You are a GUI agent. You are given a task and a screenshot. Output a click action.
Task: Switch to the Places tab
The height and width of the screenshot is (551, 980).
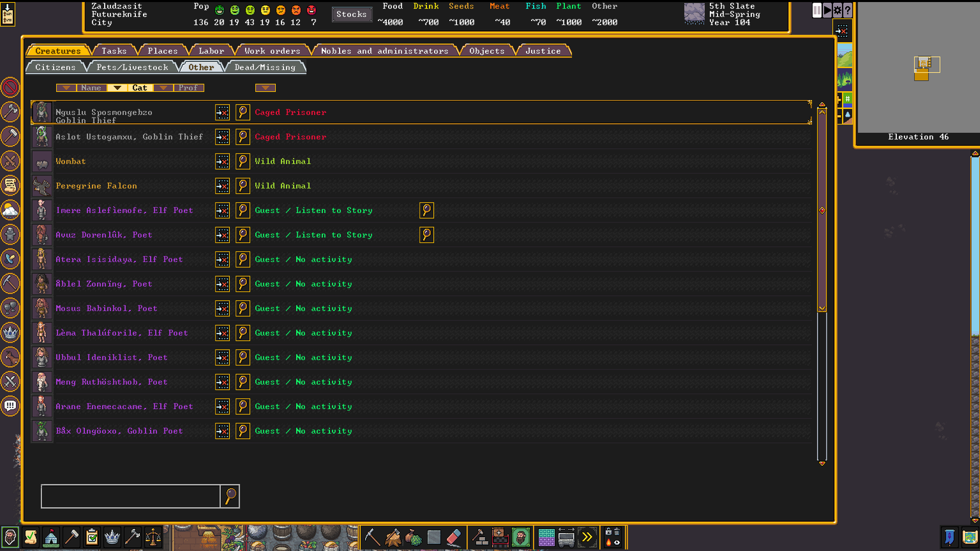(162, 51)
